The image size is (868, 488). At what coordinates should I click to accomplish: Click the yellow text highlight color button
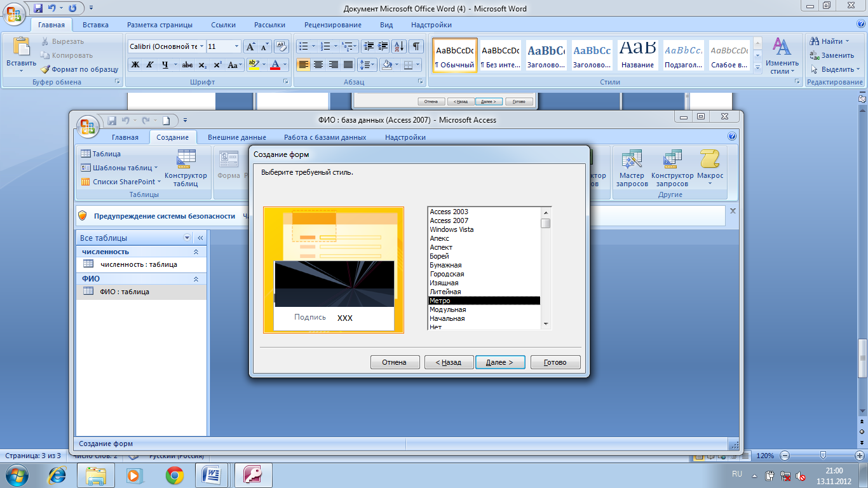(252, 65)
